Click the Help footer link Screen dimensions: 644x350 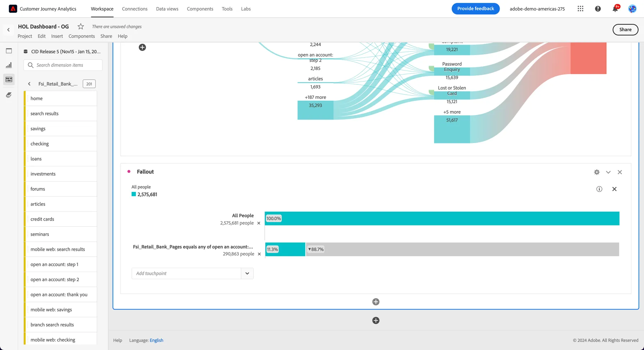coord(118,340)
